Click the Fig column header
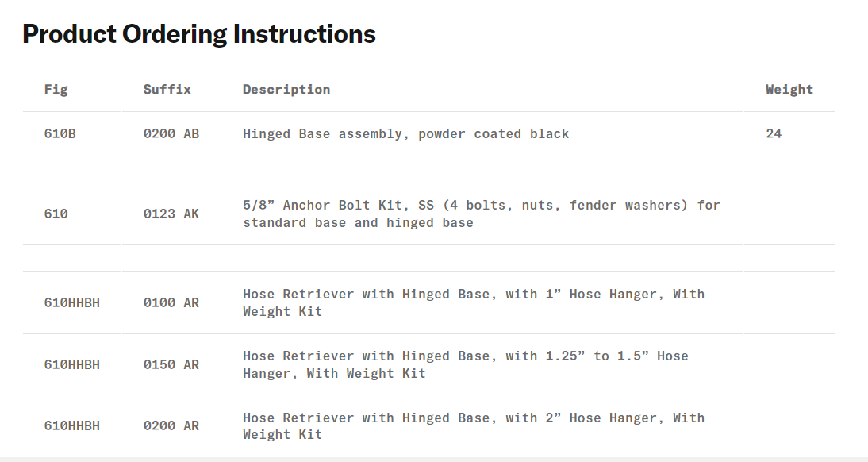Viewport: 868px width, 462px height. point(56,90)
